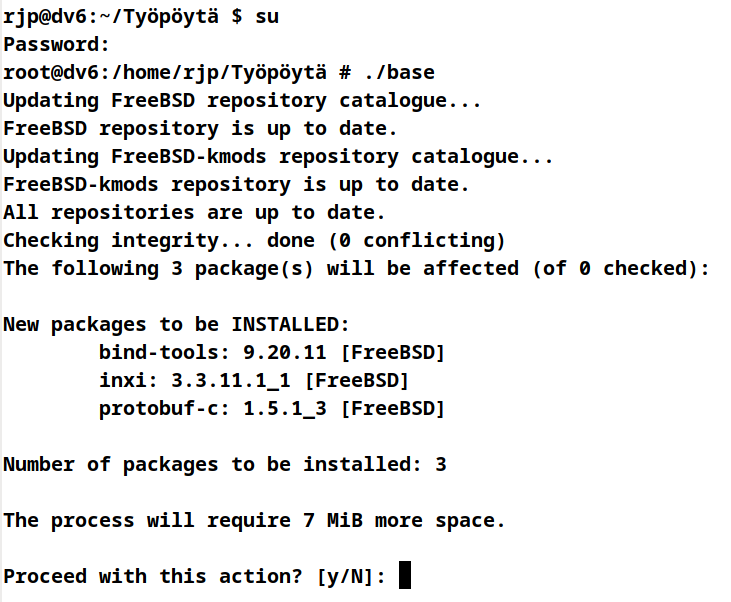The width and height of the screenshot is (731, 602).
Task: Click 'The following 3 package(s) will be affected'
Action: point(261,269)
